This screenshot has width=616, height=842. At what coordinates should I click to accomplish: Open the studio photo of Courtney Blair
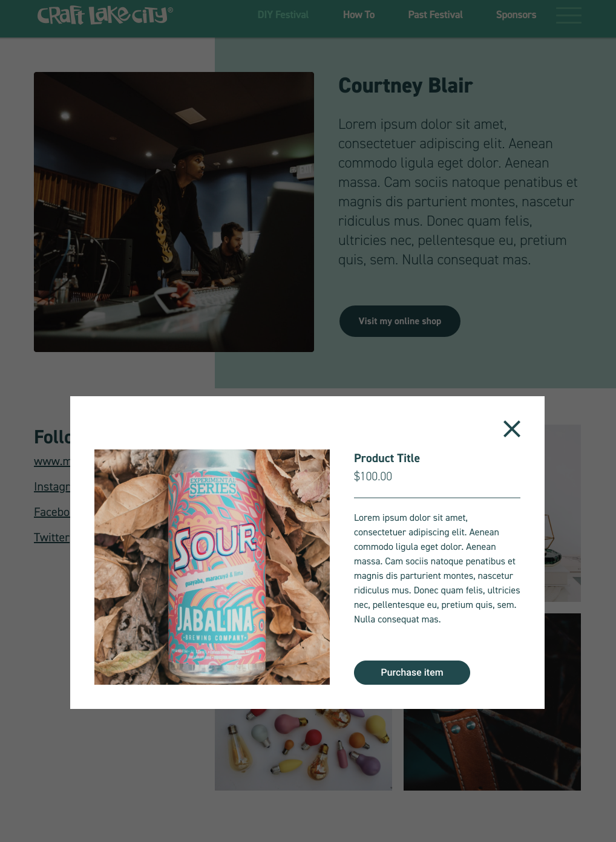point(174,212)
